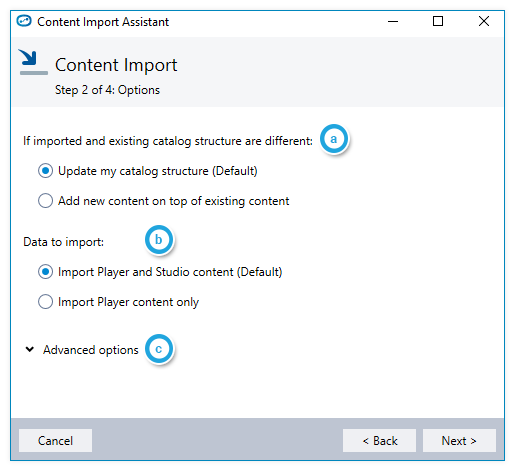515x471 pixels.
Task: Cancel the content import
Action: [55, 441]
